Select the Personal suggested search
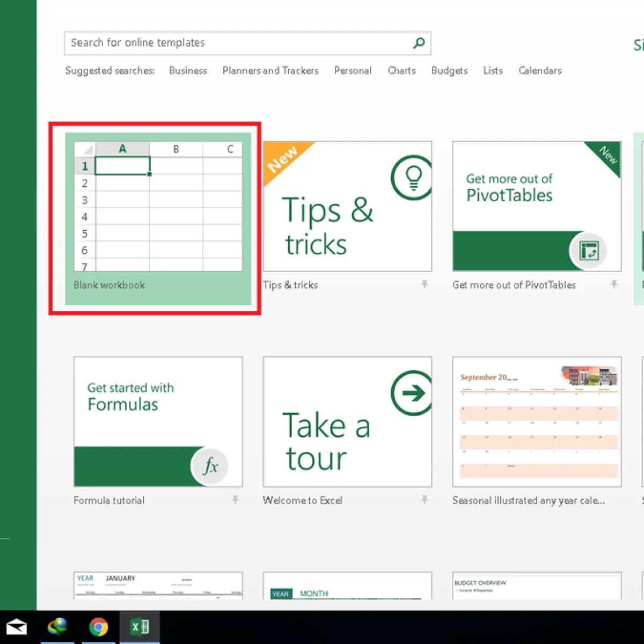644x644 pixels. 353,70
